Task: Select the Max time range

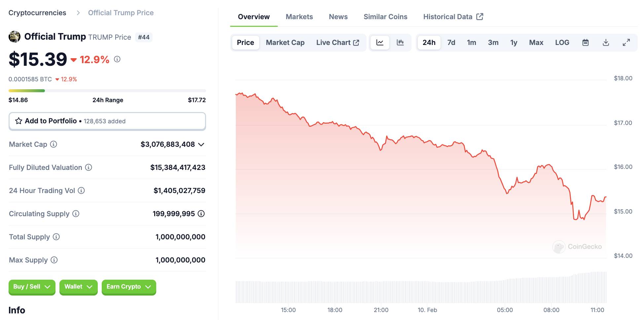Action: pyautogui.click(x=536, y=43)
